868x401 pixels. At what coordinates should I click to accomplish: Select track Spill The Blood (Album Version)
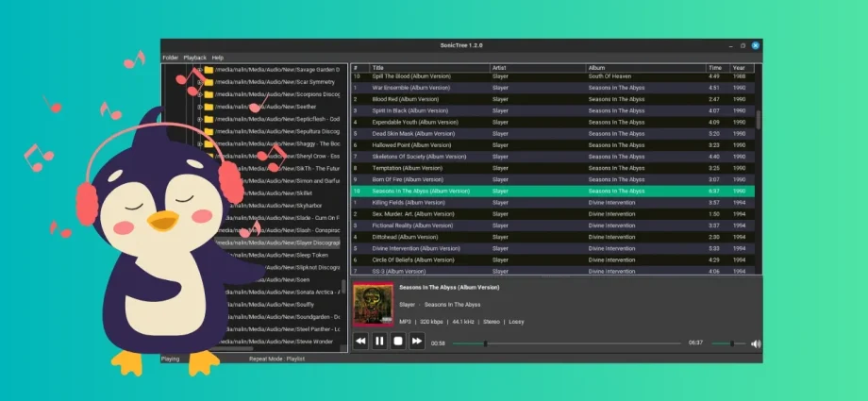(x=553, y=76)
